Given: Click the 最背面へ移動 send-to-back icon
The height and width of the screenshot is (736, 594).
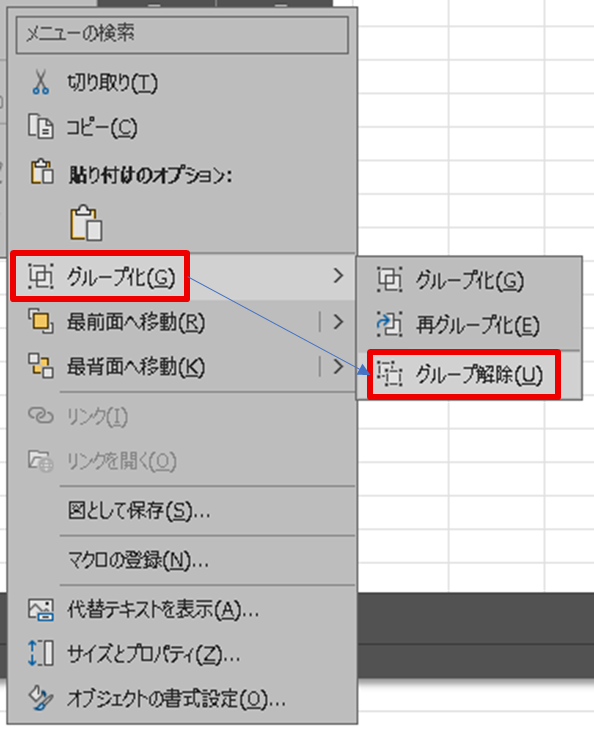Looking at the screenshot, I should click(40, 366).
